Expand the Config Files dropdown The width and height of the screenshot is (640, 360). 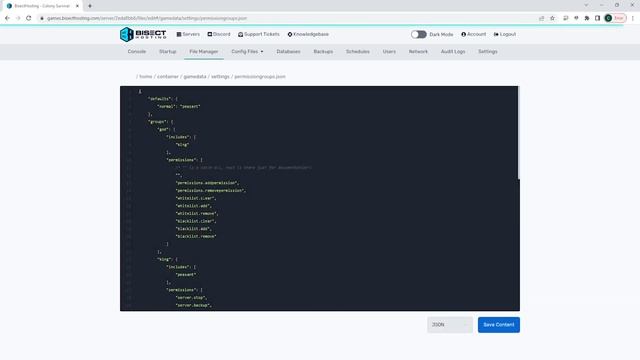pos(247,52)
